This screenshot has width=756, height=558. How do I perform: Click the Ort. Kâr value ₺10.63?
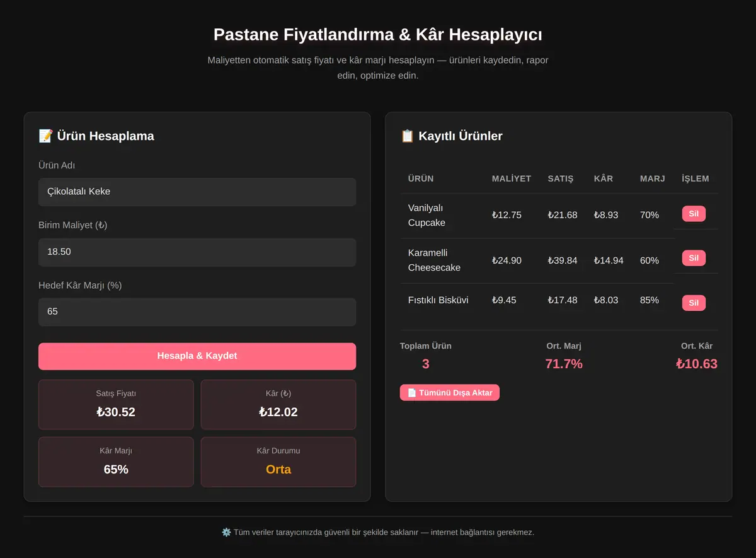[697, 364]
